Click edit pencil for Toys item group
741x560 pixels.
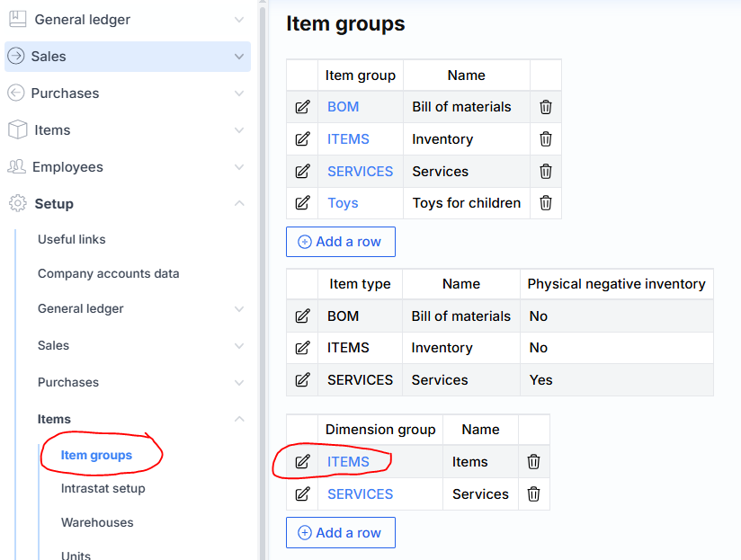pyautogui.click(x=302, y=203)
